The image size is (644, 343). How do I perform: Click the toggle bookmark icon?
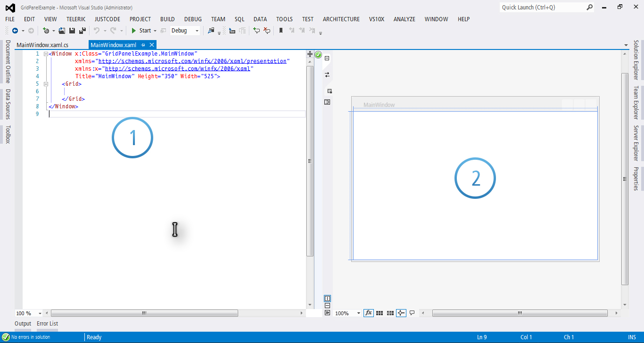click(280, 31)
